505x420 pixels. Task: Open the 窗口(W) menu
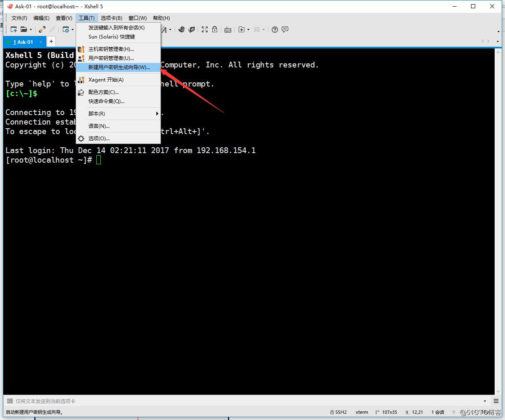coord(138,18)
